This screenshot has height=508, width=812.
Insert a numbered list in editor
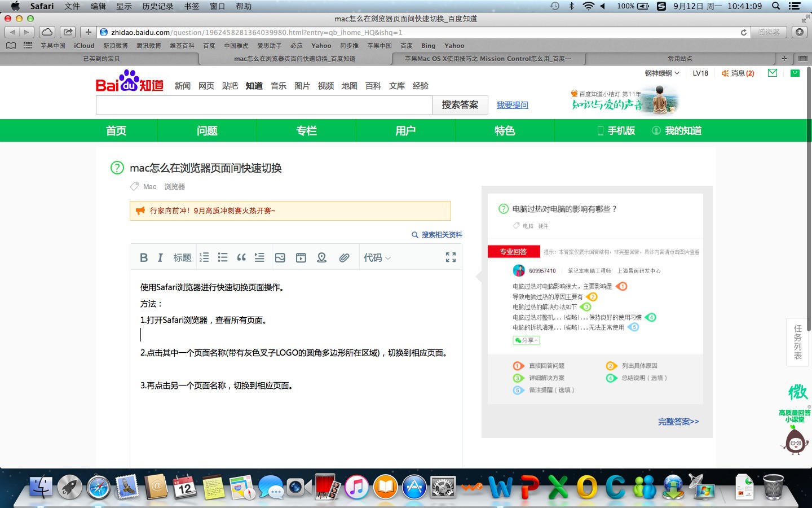click(x=204, y=257)
